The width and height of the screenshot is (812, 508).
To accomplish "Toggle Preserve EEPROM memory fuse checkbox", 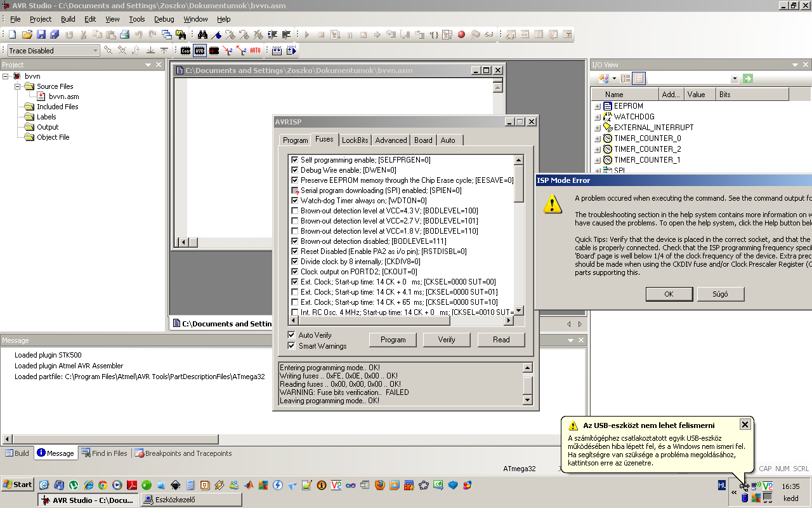I will tap(294, 180).
